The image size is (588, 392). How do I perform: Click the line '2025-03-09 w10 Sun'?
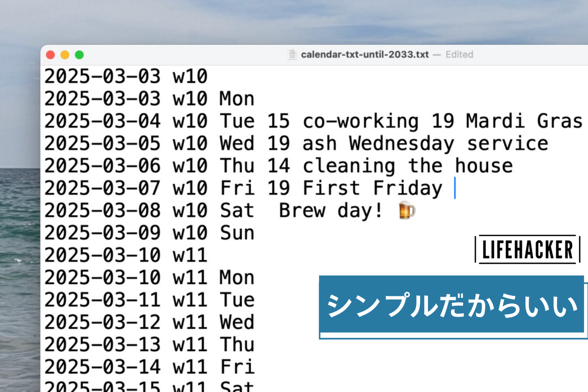click(149, 233)
